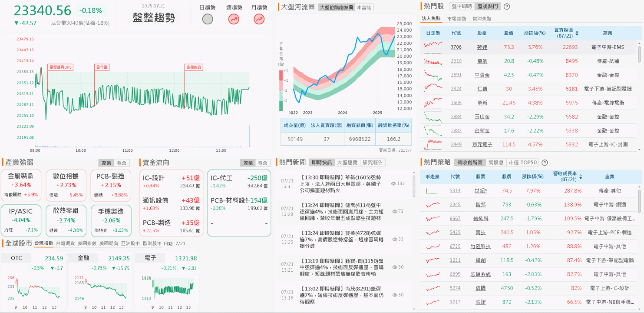Open stock code 3706 link
644x313 pixels.
coord(456,47)
